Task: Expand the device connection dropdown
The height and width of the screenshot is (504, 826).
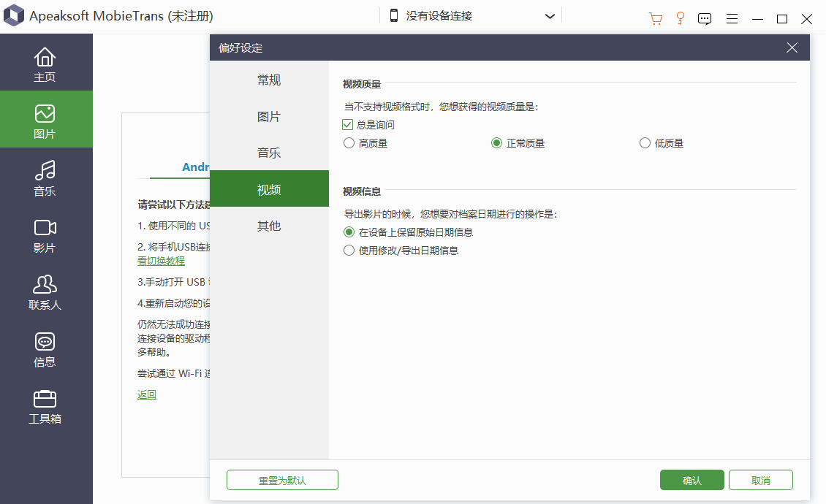Action: (x=550, y=16)
